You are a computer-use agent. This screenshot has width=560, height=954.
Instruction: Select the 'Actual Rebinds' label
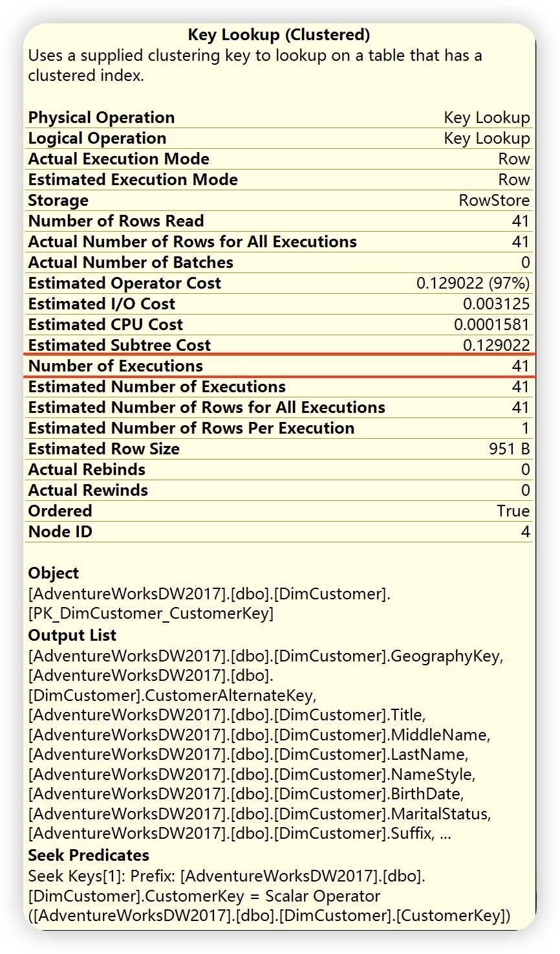pos(87,470)
